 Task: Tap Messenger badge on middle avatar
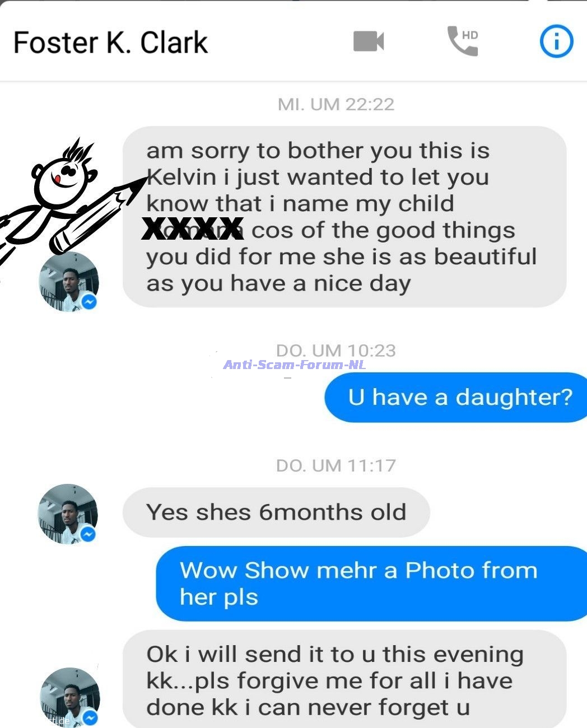pos(88,534)
